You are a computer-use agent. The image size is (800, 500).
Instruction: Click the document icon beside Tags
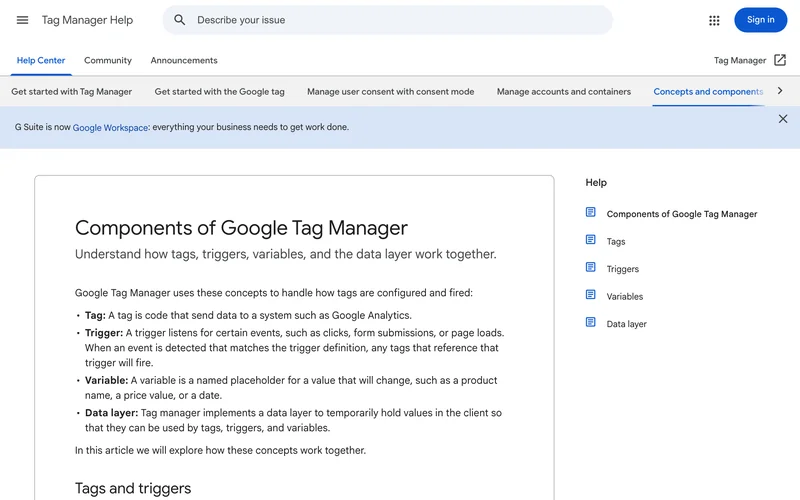click(x=590, y=240)
